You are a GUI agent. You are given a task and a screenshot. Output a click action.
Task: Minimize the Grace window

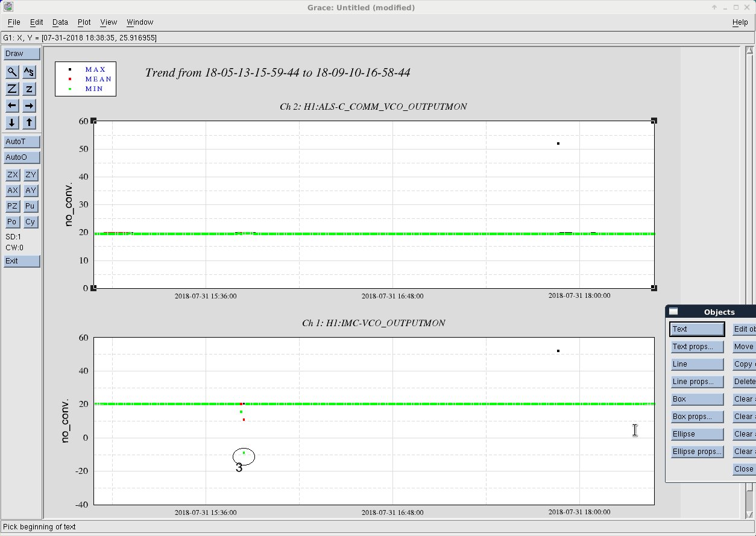[x=725, y=7]
